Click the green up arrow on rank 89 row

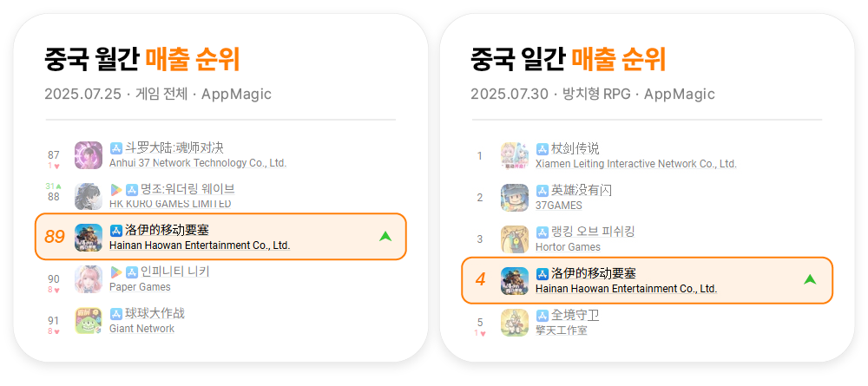click(386, 237)
